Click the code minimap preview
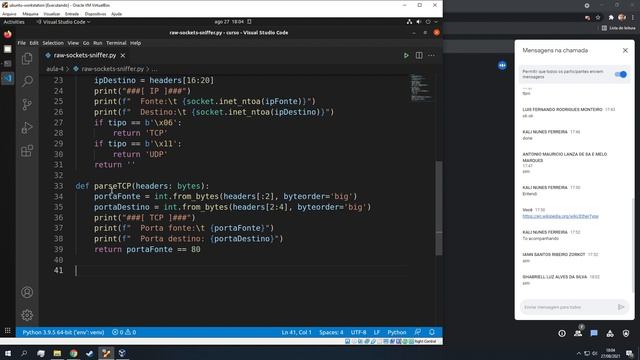Viewport: 640px width, 360px height. (420, 87)
